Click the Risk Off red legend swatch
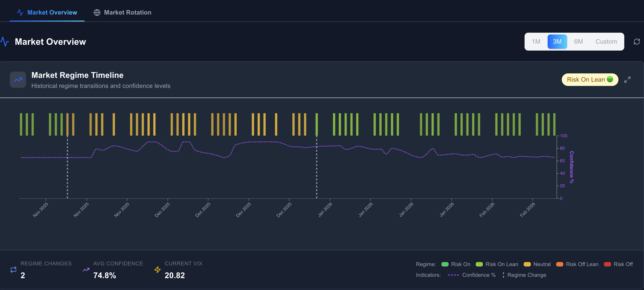 [607, 264]
